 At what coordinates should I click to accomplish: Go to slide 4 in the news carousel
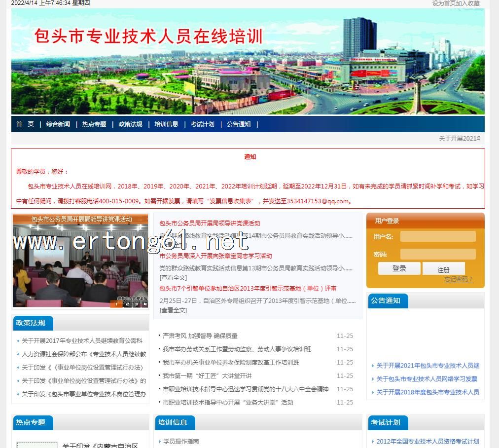click(x=145, y=304)
